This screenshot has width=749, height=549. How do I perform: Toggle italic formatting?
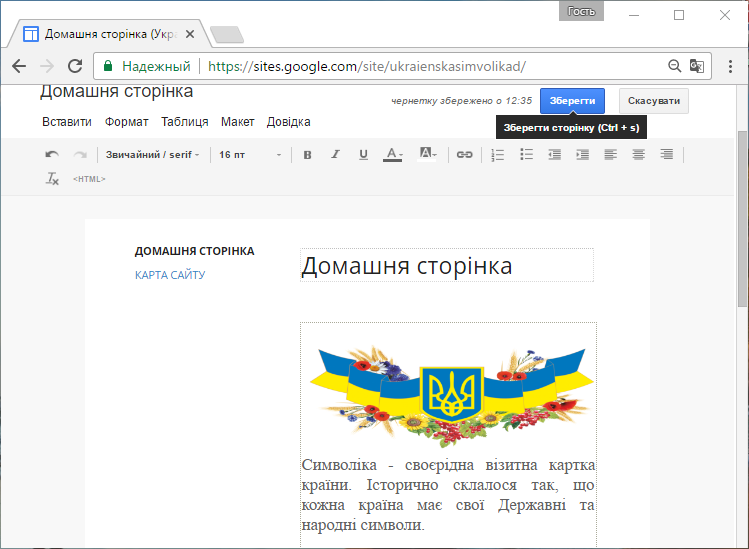point(335,154)
